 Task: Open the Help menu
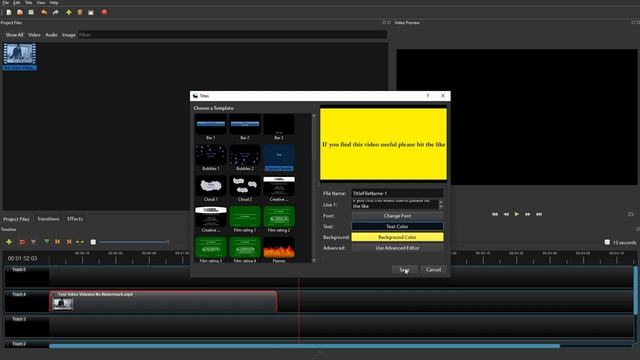pos(53,2)
